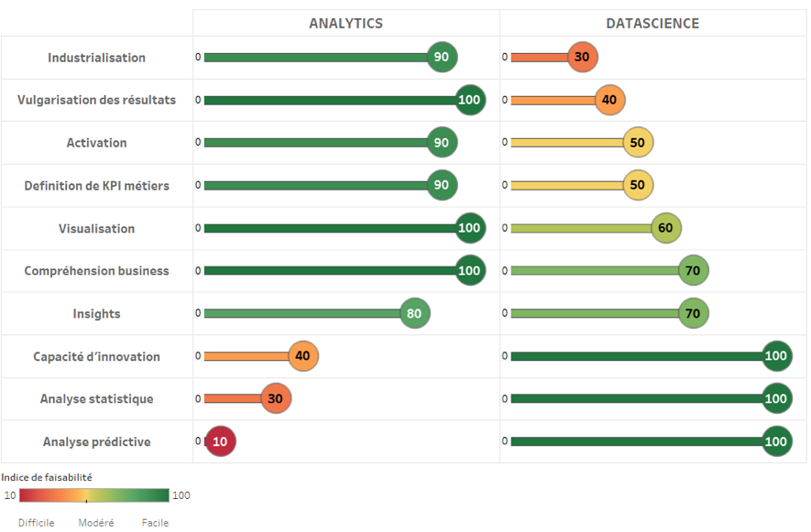
Task: Click the 40 circle in Analytics Capacité d'innovation
Action: click(x=303, y=357)
